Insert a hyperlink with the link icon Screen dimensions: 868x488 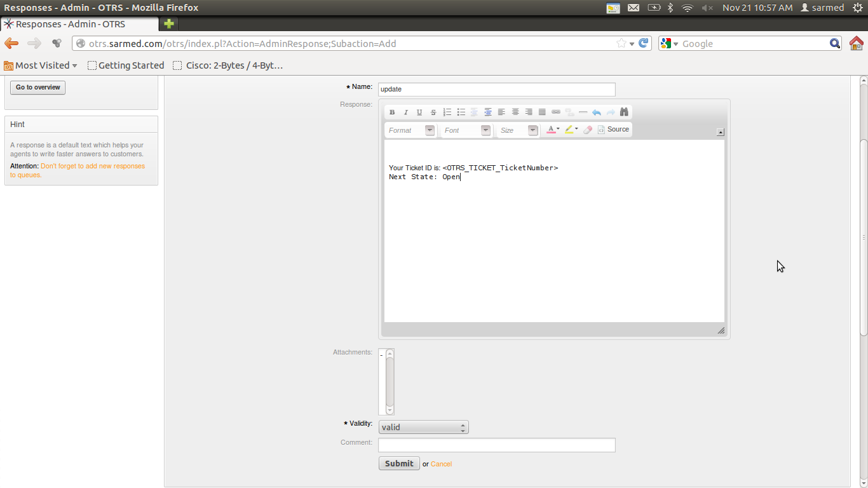[556, 112]
